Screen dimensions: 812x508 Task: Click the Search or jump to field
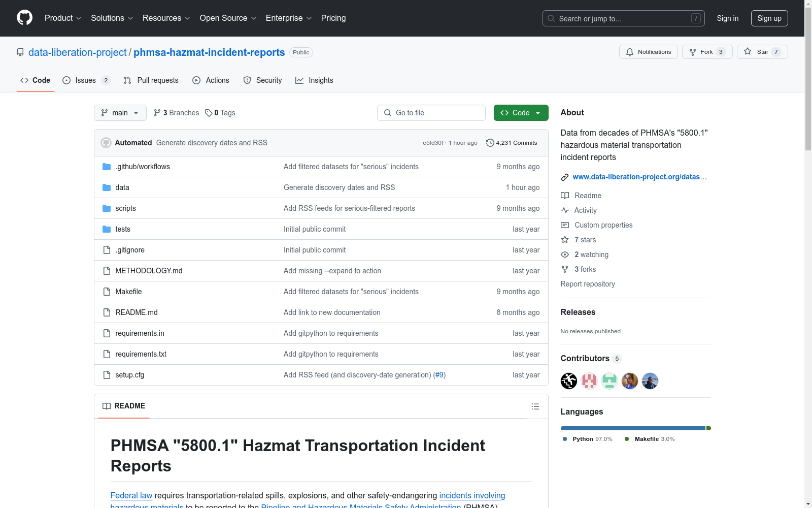click(624, 18)
